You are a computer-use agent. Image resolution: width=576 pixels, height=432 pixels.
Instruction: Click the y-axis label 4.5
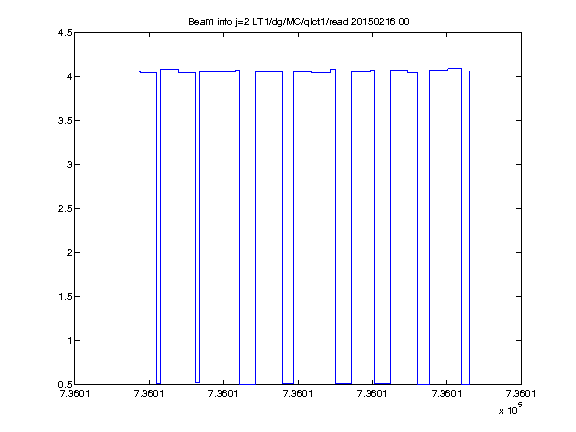pyautogui.click(x=65, y=33)
